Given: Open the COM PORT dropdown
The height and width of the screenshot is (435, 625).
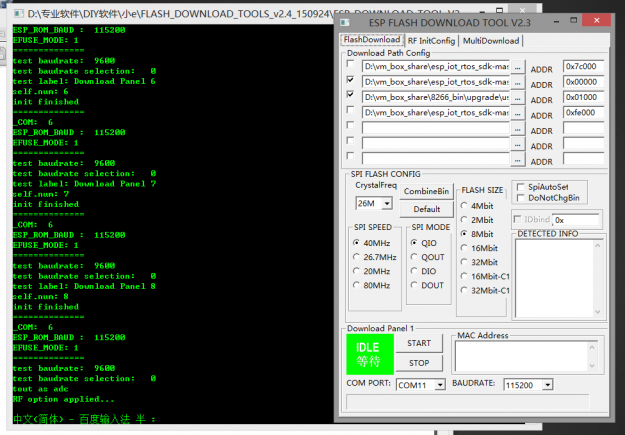Looking at the screenshot, I should pos(439,384).
